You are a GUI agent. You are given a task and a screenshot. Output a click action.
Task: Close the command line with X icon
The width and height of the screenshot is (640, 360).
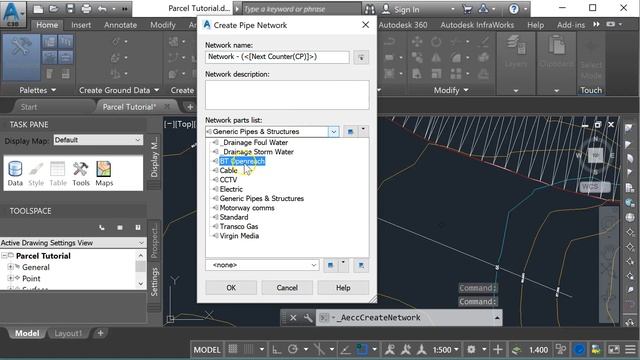293,318
